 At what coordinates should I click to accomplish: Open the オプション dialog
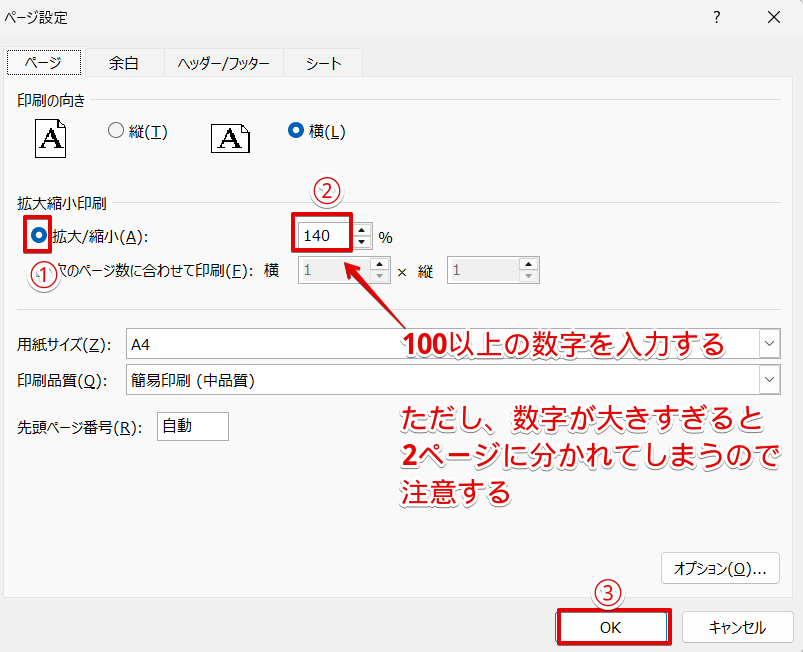[x=720, y=568]
